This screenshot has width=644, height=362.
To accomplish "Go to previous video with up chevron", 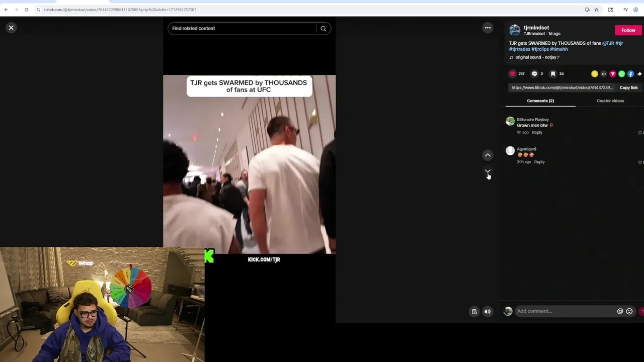I will 488,155.
